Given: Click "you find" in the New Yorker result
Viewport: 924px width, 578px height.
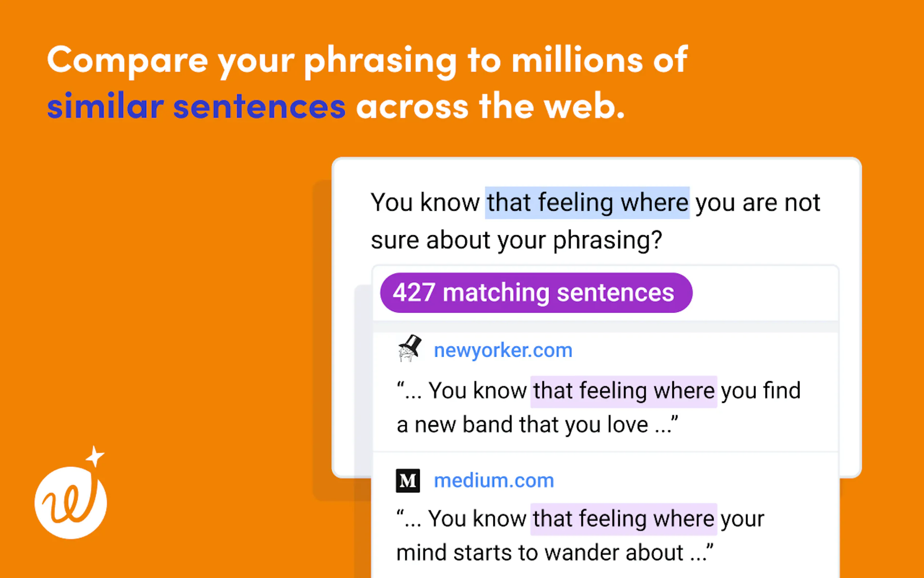Looking at the screenshot, I should tap(761, 391).
